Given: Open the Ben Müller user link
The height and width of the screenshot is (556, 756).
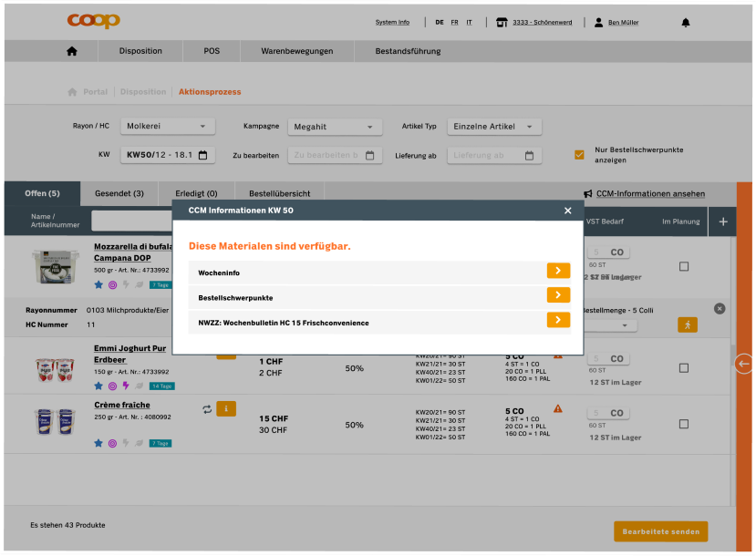Looking at the screenshot, I should pos(624,22).
